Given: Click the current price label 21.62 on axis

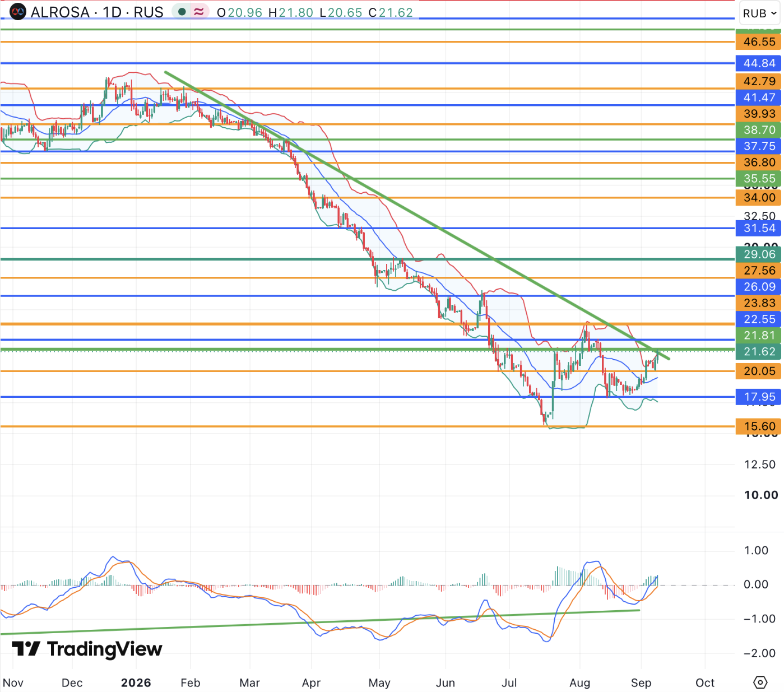Looking at the screenshot, I should coord(759,352).
